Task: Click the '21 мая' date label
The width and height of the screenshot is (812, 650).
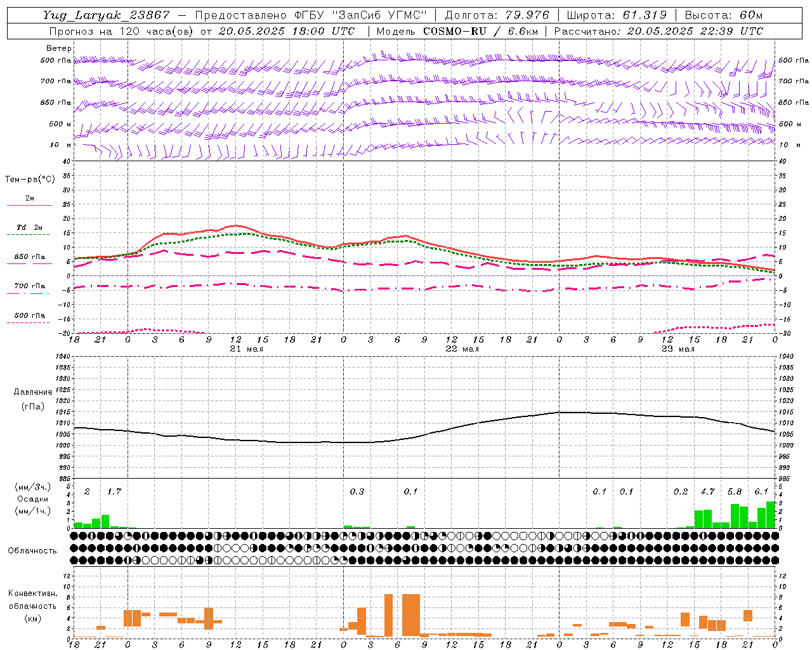Action: point(246,349)
